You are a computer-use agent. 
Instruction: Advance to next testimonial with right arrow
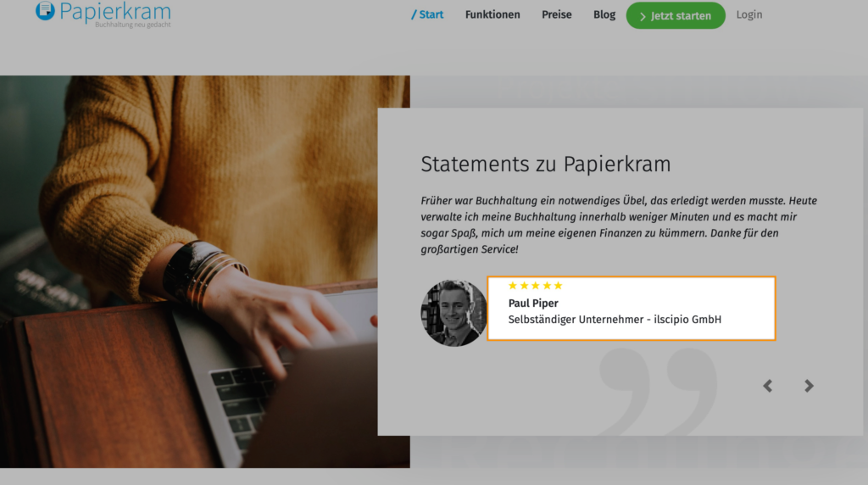[x=809, y=386]
